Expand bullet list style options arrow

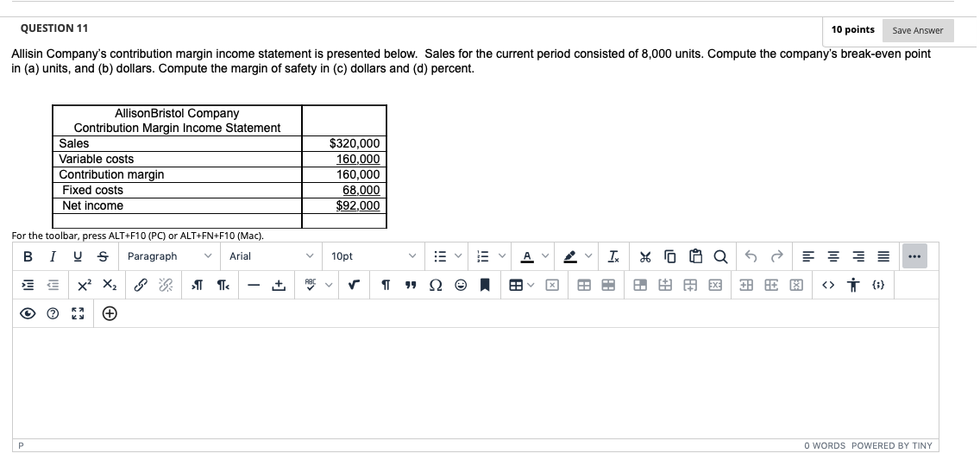458,256
